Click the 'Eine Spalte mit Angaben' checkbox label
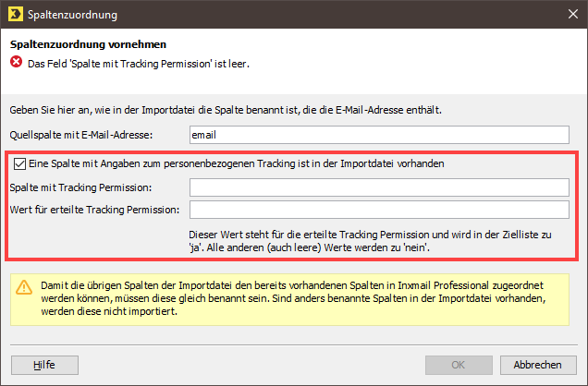 [237, 164]
